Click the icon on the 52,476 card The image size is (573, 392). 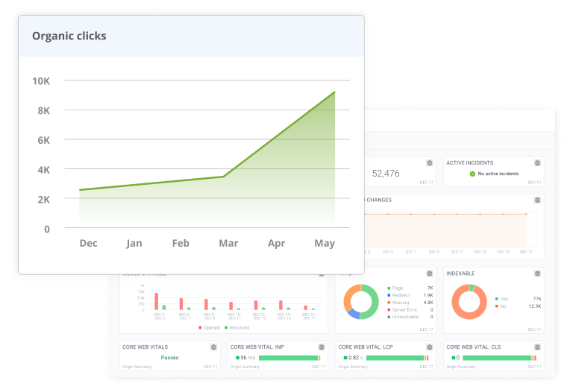(x=429, y=162)
